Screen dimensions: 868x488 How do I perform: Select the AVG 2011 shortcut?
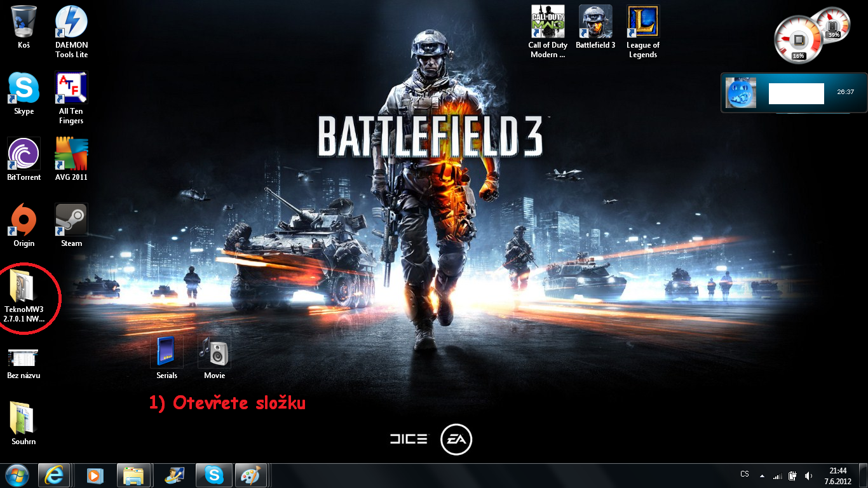pos(72,159)
